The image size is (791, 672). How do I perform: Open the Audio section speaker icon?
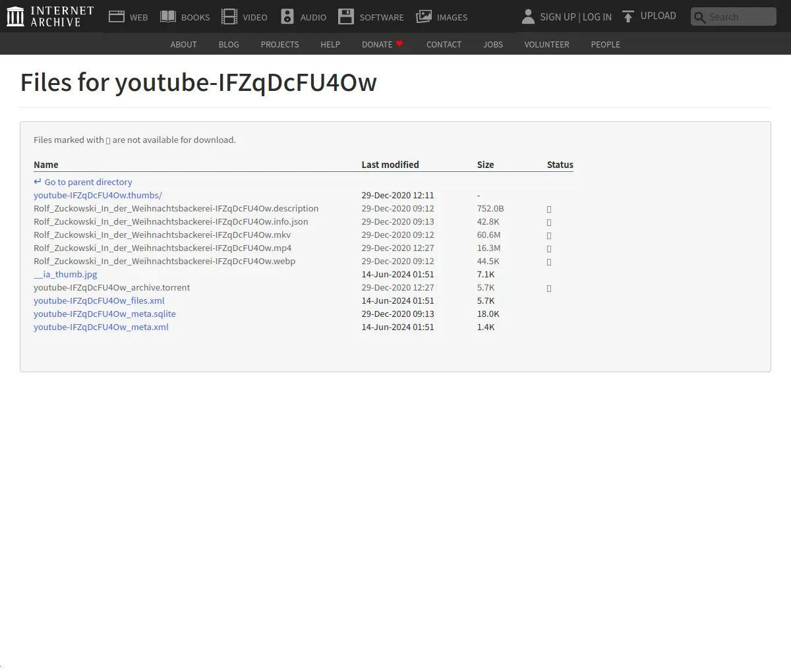(x=287, y=16)
